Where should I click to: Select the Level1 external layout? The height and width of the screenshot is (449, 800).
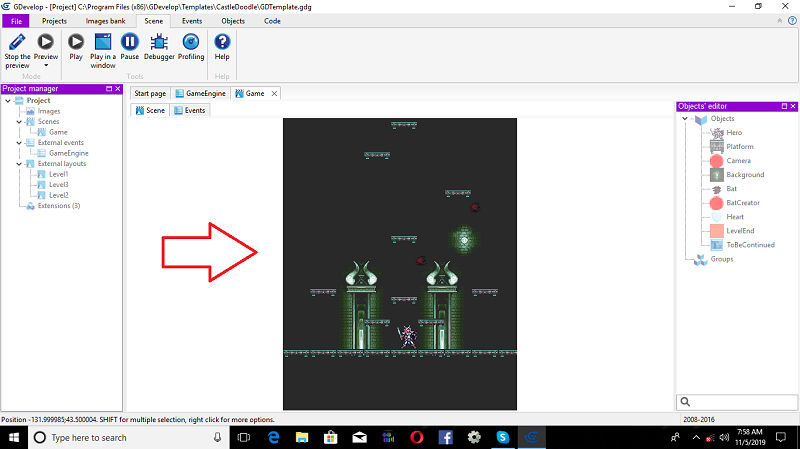pos(58,174)
